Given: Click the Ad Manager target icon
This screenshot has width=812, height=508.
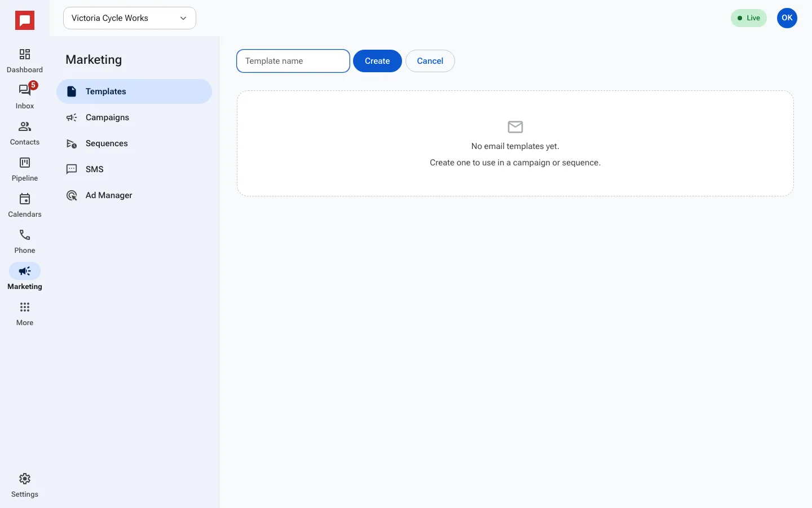Looking at the screenshot, I should [x=72, y=195].
